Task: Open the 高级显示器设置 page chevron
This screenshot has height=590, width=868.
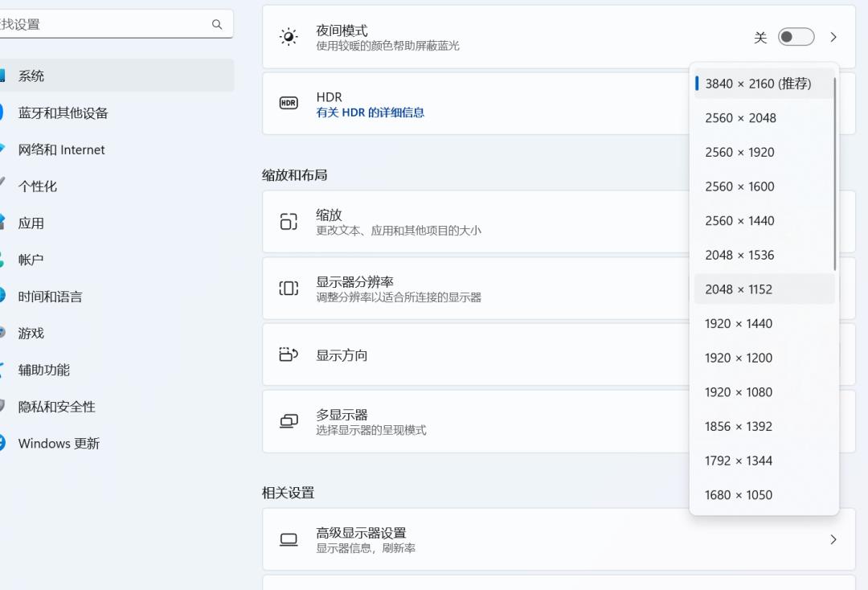Action: point(833,539)
